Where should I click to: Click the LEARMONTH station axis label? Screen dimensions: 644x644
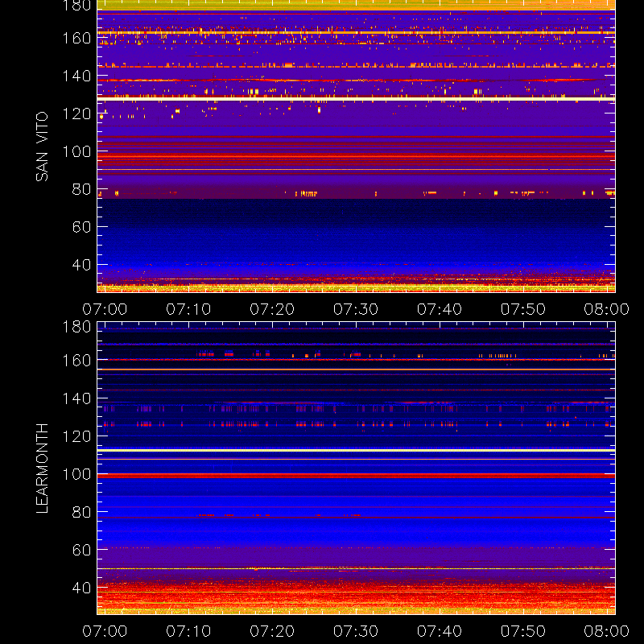click(x=42, y=469)
